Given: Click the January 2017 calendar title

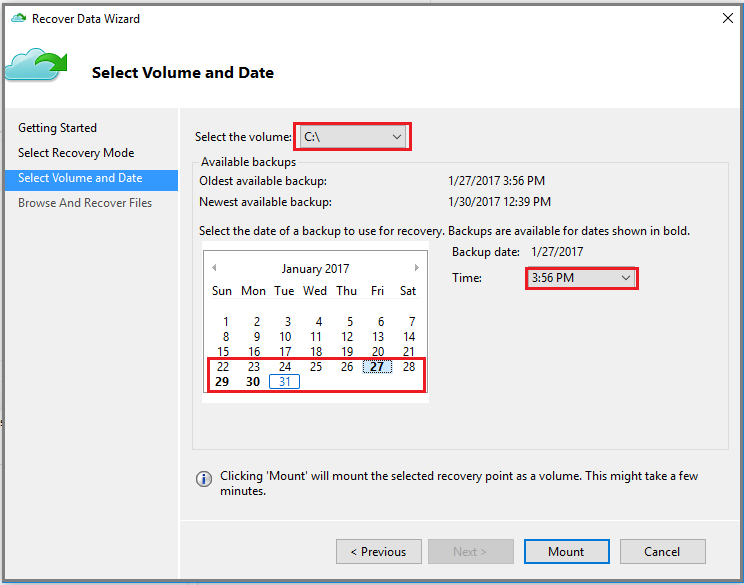Looking at the screenshot, I should tap(315, 269).
